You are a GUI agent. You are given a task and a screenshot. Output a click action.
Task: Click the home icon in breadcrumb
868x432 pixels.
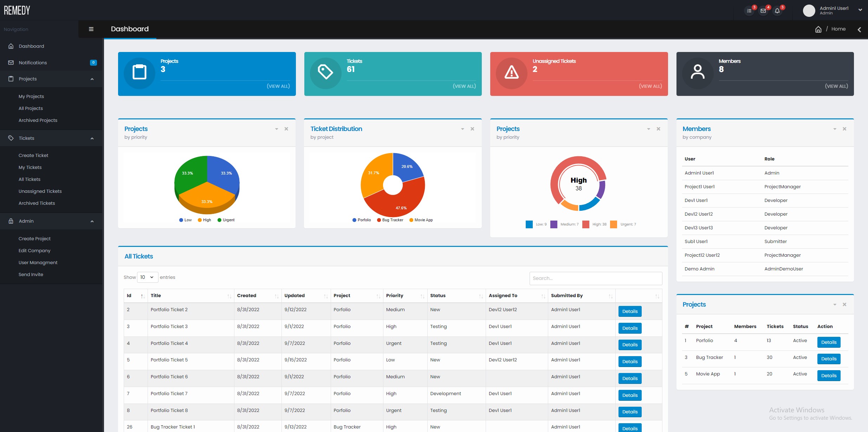click(x=818, y=29)
